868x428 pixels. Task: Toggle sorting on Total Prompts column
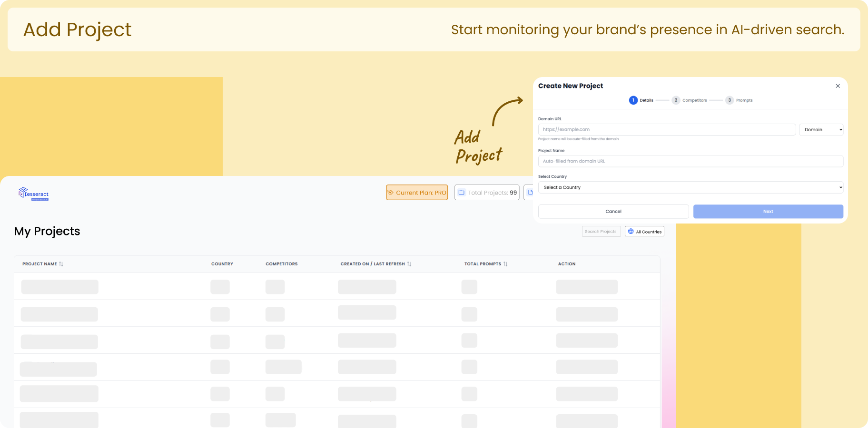pyautogui.click(x=506, y=263)
